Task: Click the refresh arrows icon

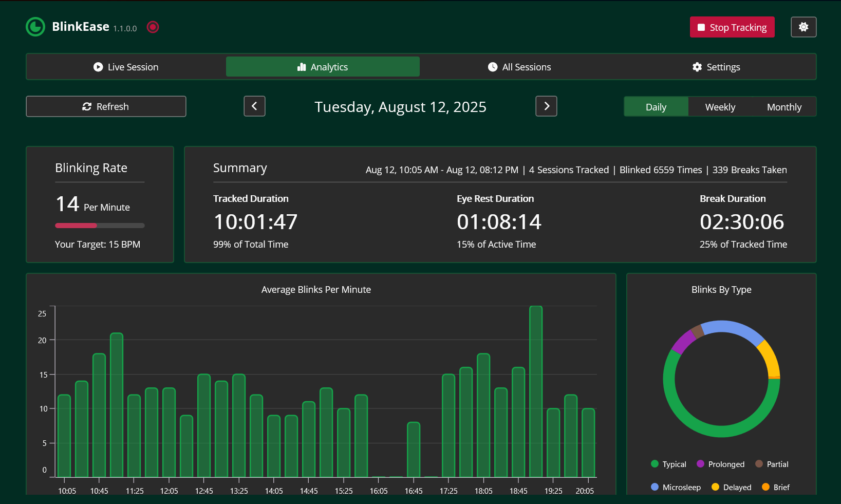Action: (x=87, y=106)
